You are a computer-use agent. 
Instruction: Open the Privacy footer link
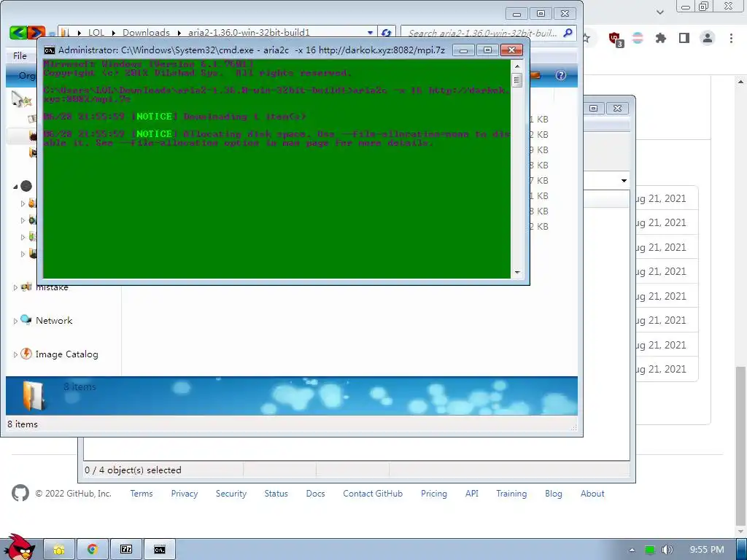(x=185, y=494)
